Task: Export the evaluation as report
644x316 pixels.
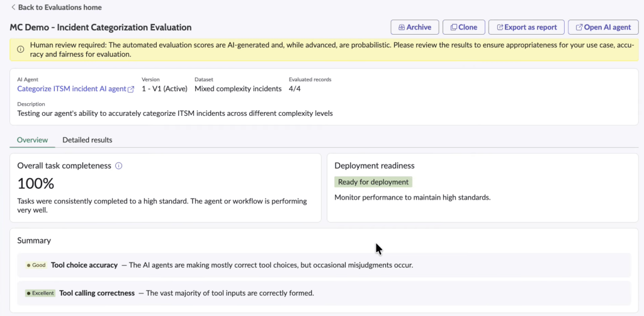Action: pos(526,28)
